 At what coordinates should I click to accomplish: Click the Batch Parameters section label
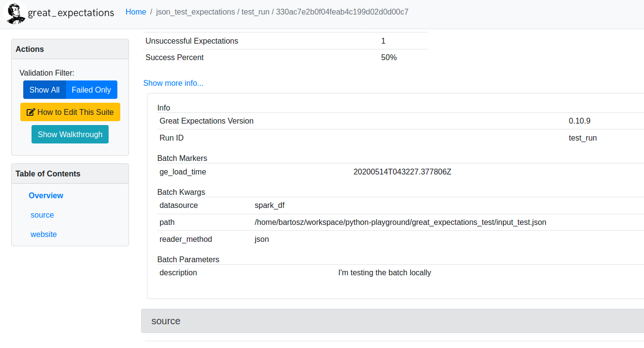(188, 259)
